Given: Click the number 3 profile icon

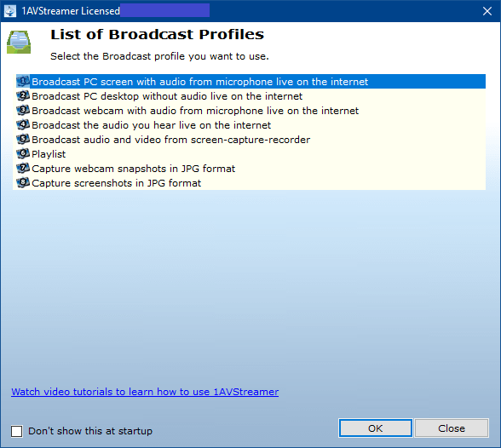Looking at the screenshot, I should pos(23,111).
